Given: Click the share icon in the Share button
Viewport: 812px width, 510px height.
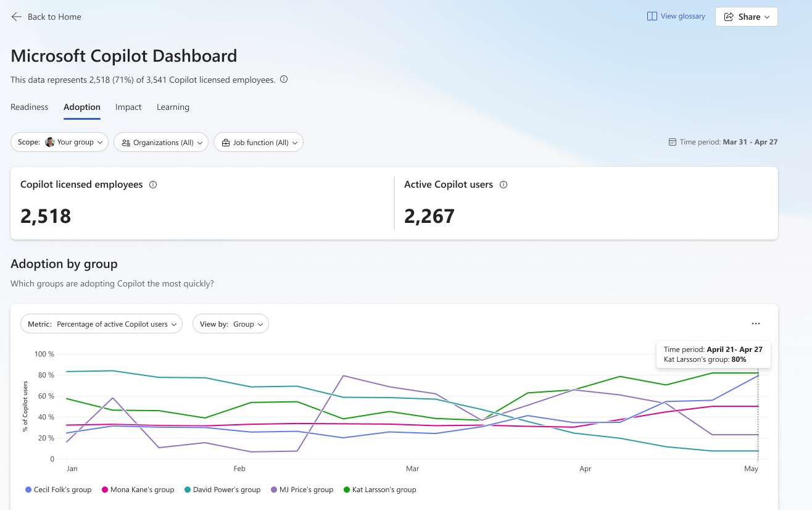Looking at the screenshot, I should [729, 17].
